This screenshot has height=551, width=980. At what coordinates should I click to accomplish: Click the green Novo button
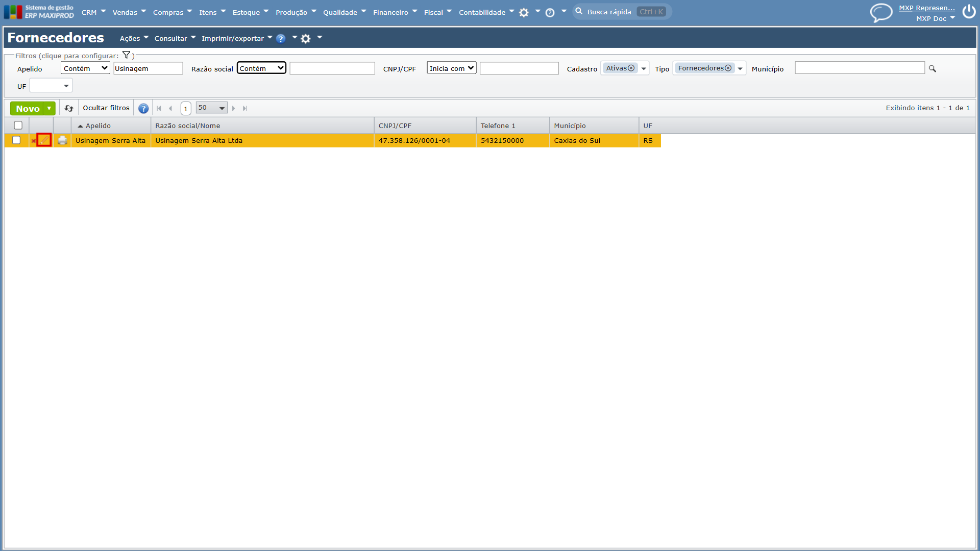tap(28, 108)
